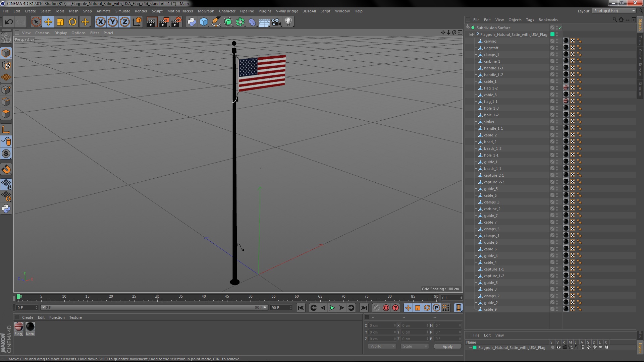Viewport: 644px width, 362px height.
Task: Switch to Points mode in left palette
Action: [x=6, y=90]
